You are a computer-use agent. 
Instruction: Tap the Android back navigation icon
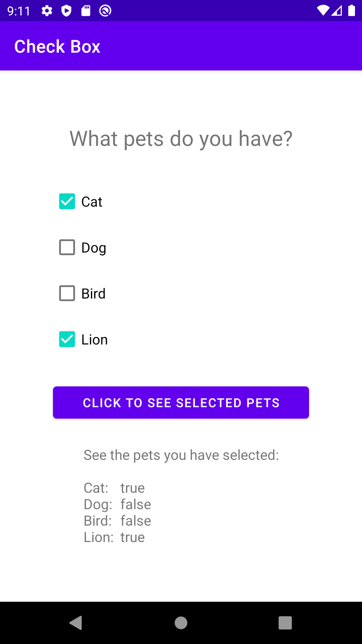[x=76, y=623]
